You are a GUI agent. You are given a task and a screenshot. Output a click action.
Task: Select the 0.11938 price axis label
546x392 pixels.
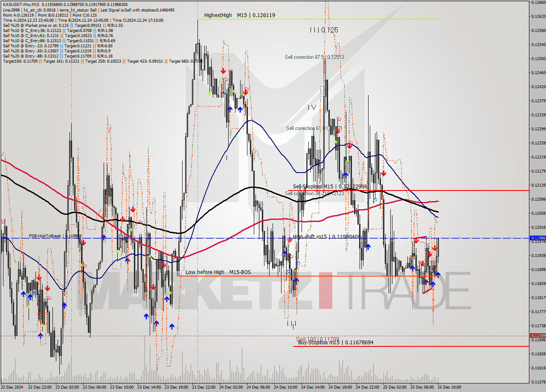tap(538, 255)
